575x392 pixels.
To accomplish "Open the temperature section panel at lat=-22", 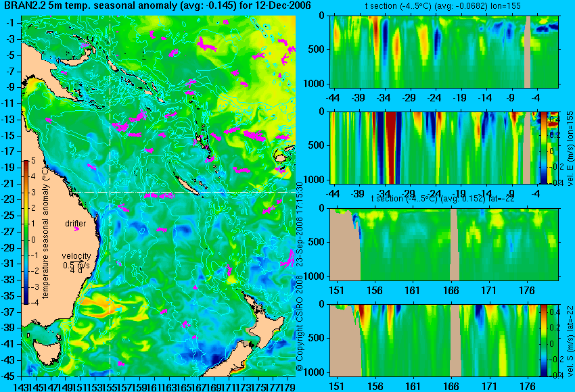I will point(444,244).
